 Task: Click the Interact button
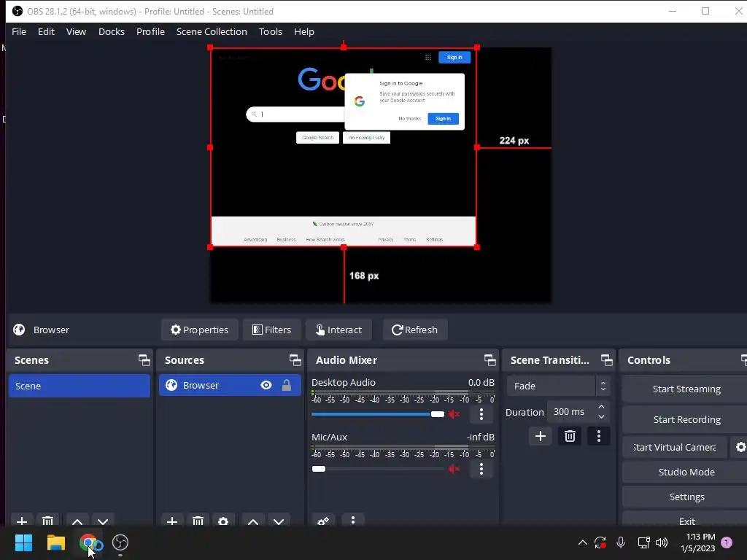[x=338, y=330]
